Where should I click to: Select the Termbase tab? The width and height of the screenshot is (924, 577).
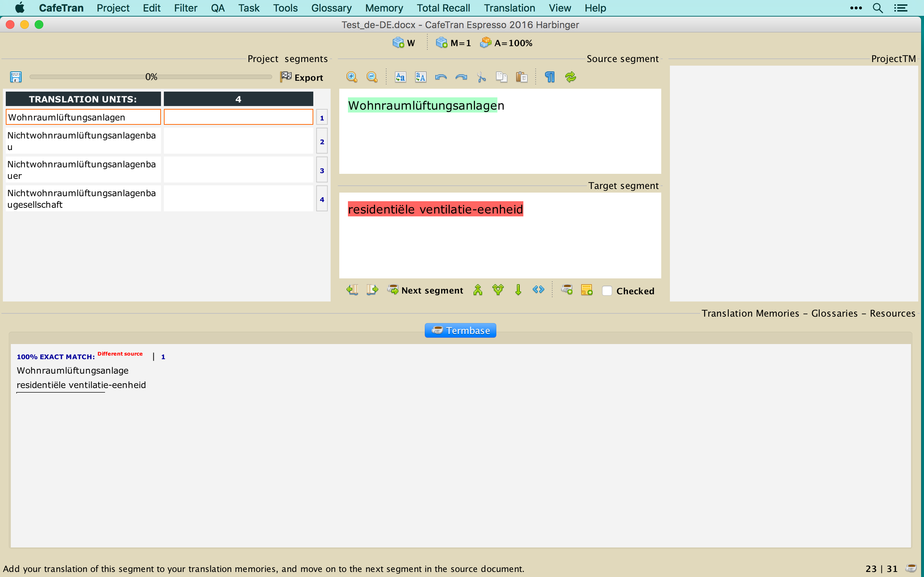pyautogui.click(x=460, y=330)
